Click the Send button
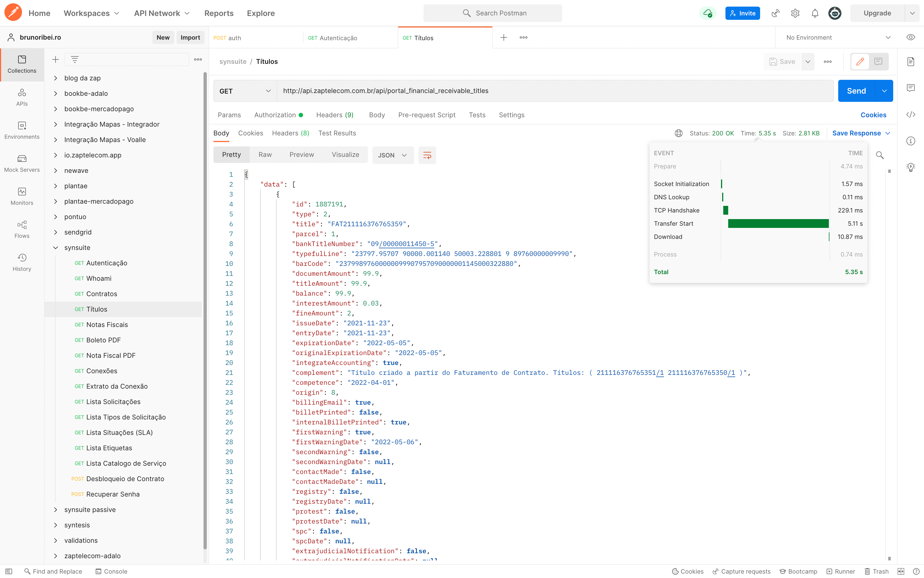 (x=856, y=91)
